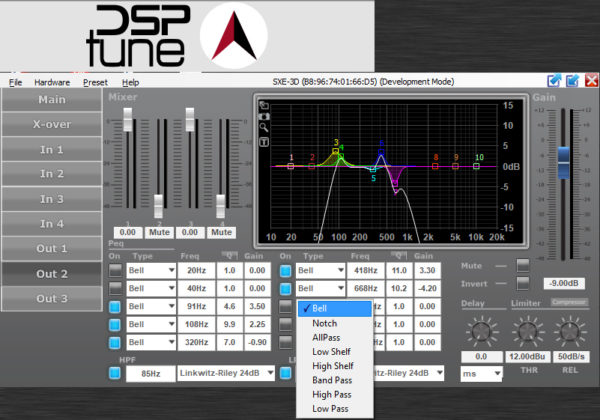Click the Delay rotary knob
Viewport: 600px width, 420px height.
[x=480, y=333]
